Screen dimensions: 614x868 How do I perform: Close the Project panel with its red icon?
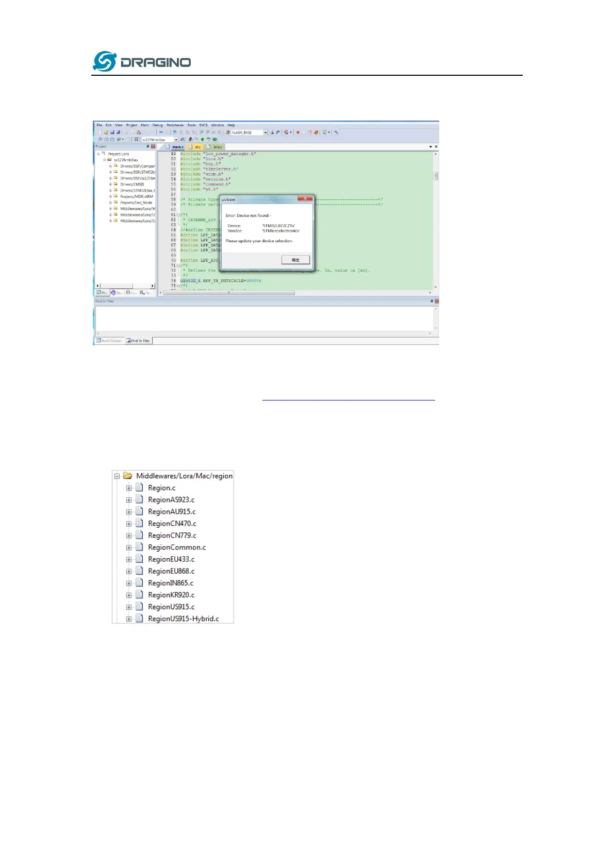(x=153, y=146)
